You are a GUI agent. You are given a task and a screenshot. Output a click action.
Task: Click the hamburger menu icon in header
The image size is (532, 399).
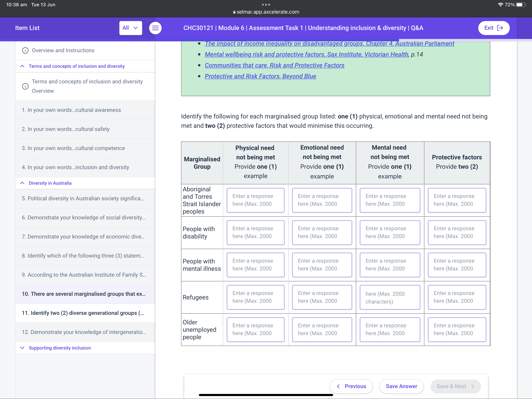point(155,28)
